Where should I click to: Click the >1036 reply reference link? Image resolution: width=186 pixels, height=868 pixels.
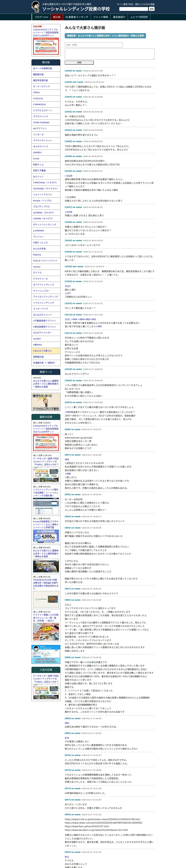pyautogui.click(x=69, y=212)
